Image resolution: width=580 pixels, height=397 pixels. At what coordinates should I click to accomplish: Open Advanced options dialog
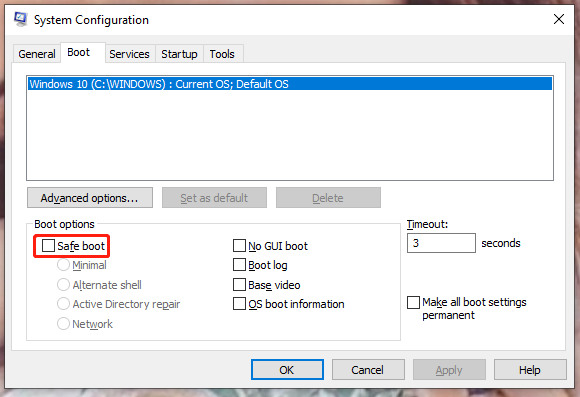point(90,198)
